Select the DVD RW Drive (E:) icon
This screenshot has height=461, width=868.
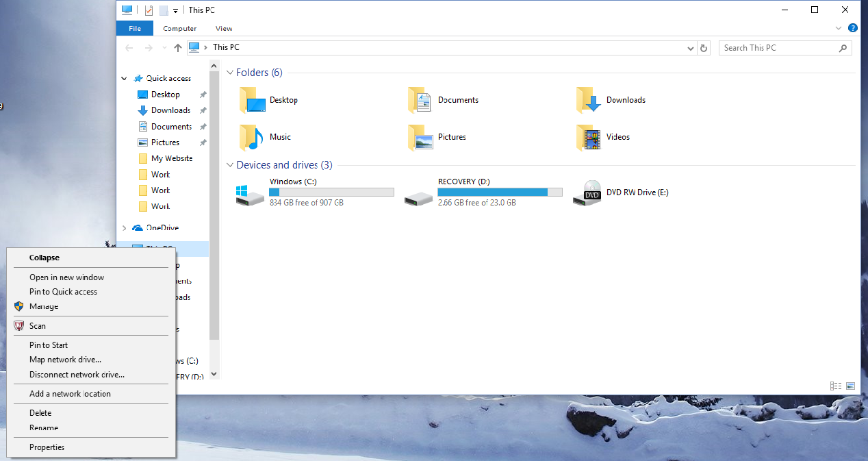(591, 192)
